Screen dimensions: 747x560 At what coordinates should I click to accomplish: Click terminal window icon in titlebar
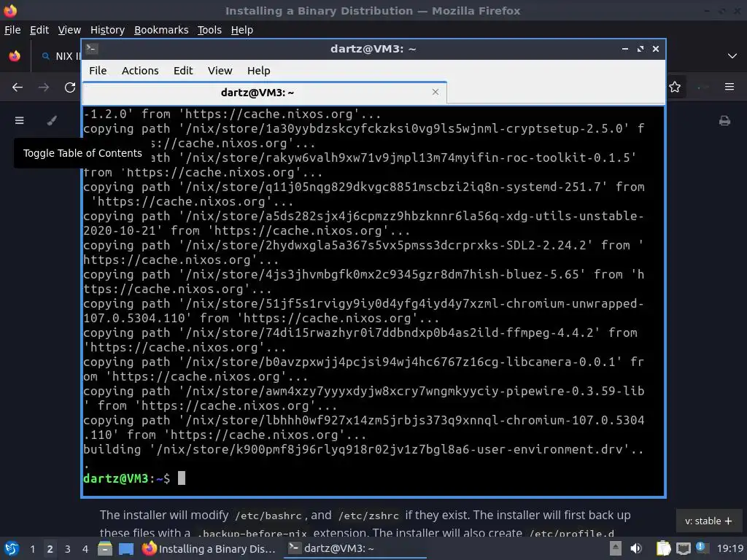(92, 49)
